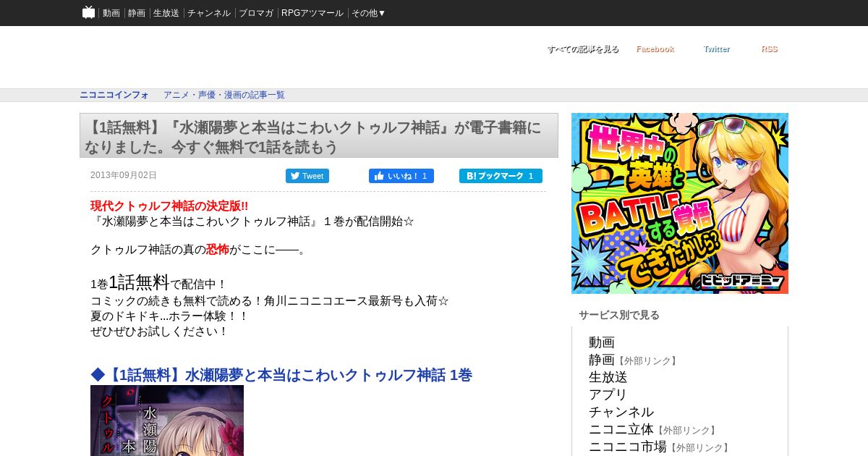This screenshot has width=868, height=456.
Task: Select 生放送 in the service sidebar
Action: pyautogui.click(x=608, y=377)
